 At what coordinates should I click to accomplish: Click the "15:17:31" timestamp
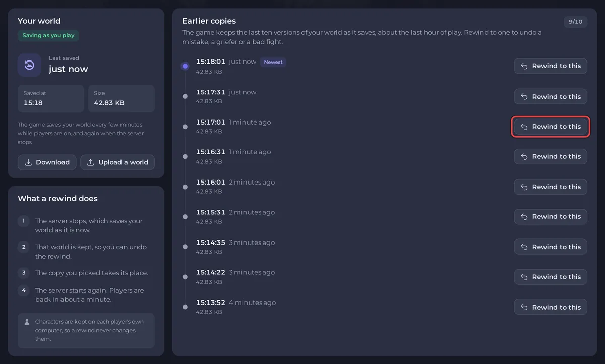pyautogui.click(x=211, y=92)
